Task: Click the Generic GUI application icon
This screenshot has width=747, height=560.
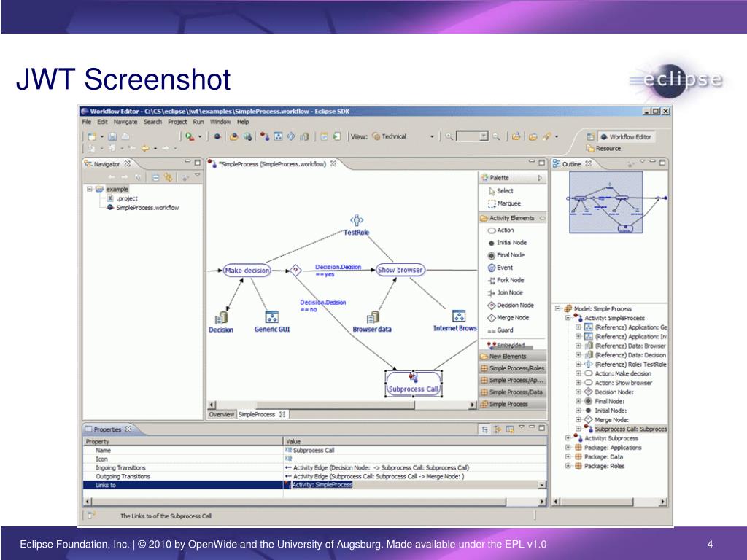Action: [x=271, y=316]
